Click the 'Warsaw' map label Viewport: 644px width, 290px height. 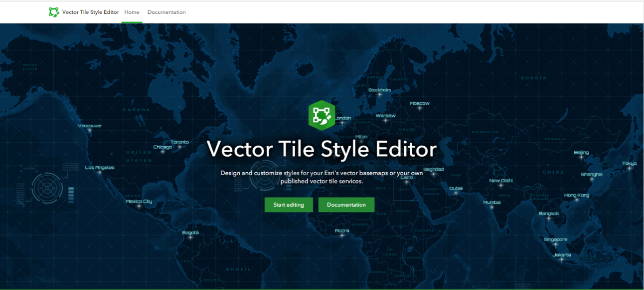[386, 116]
